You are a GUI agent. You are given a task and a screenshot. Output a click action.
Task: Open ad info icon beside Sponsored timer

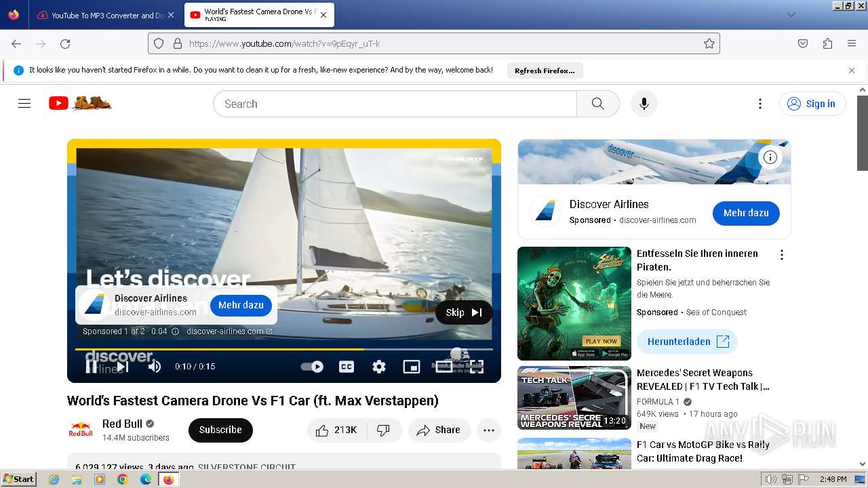(x=175, y=331)
